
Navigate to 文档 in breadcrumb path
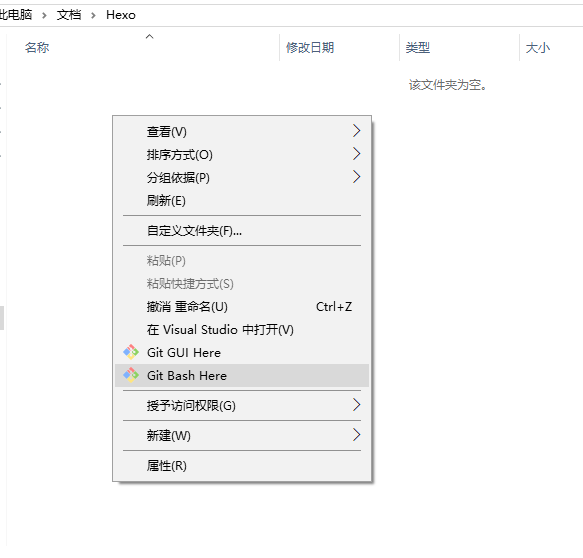[x=69, y=15]
